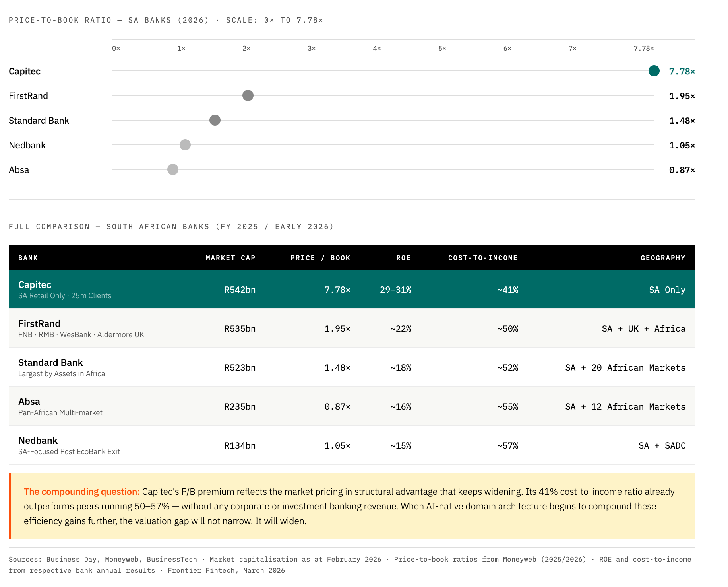Click 'SA Retail Only · 25m Clients' subtitle

(65, 296)
